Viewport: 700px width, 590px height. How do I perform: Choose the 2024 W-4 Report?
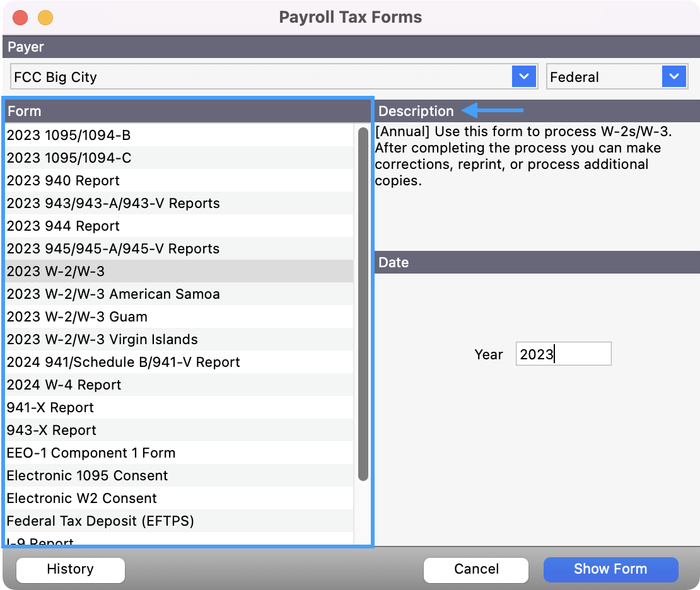64,385
